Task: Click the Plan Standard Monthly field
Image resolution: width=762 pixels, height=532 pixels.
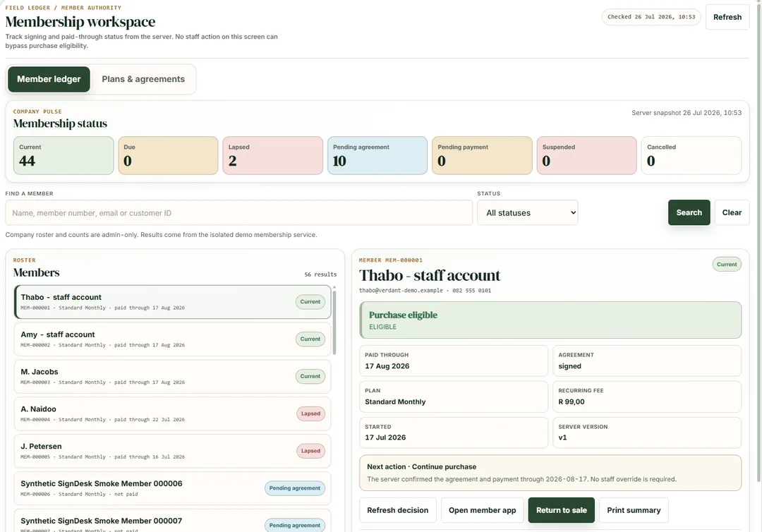Action: (x=454, y=397)
